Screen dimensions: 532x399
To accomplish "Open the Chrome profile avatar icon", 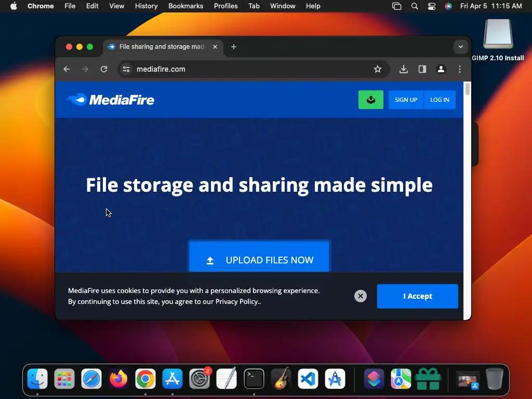I will [441, 69].
